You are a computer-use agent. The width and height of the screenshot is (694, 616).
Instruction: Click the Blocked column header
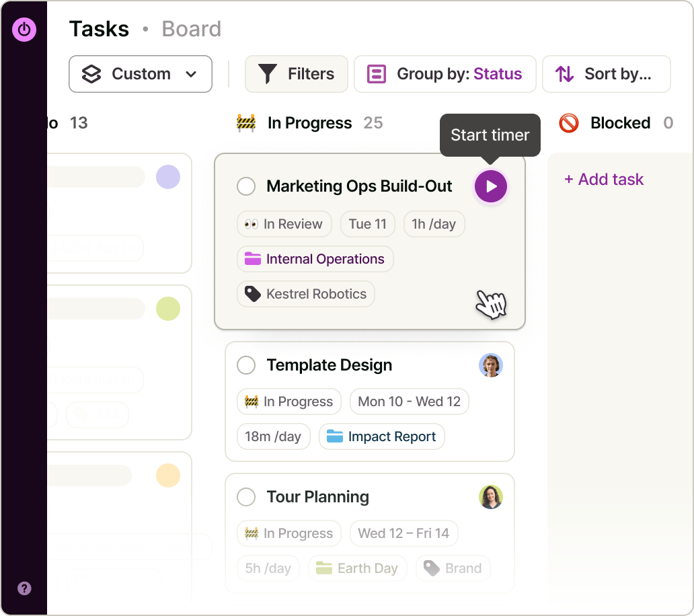(x=620, y=123)
